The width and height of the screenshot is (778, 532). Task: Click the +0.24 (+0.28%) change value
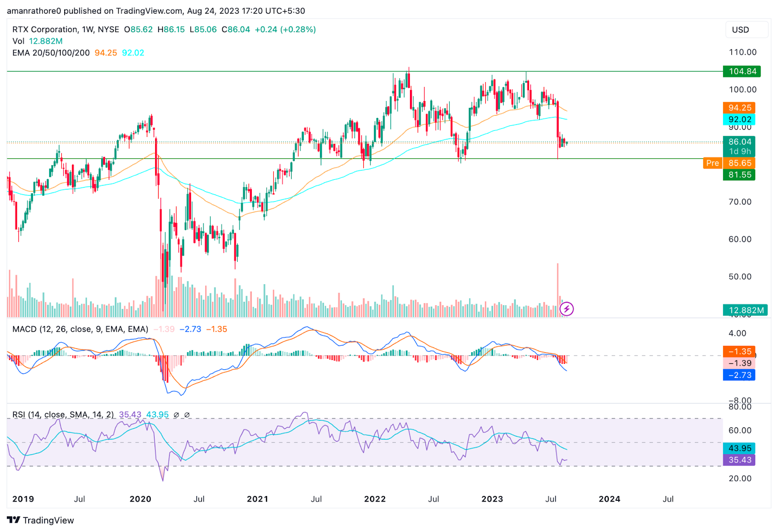(285, 30)
